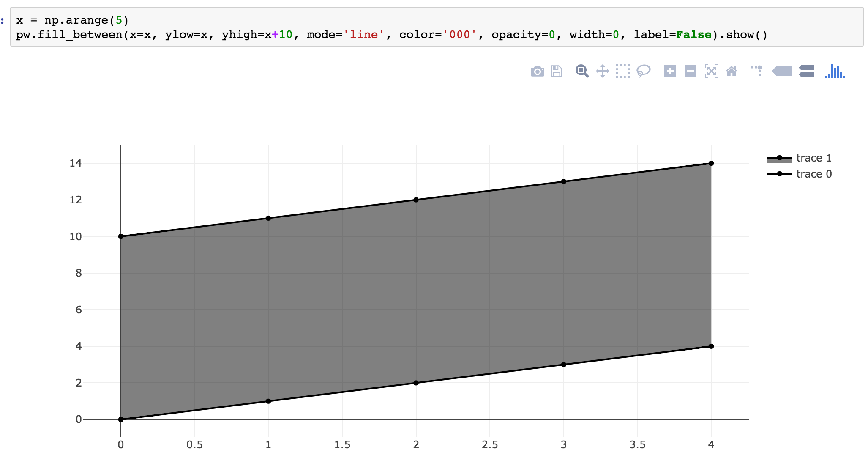Viewport: 868px width, 466px height.
Task: Reset axes with home icon
Action: (x=732, y=71)
